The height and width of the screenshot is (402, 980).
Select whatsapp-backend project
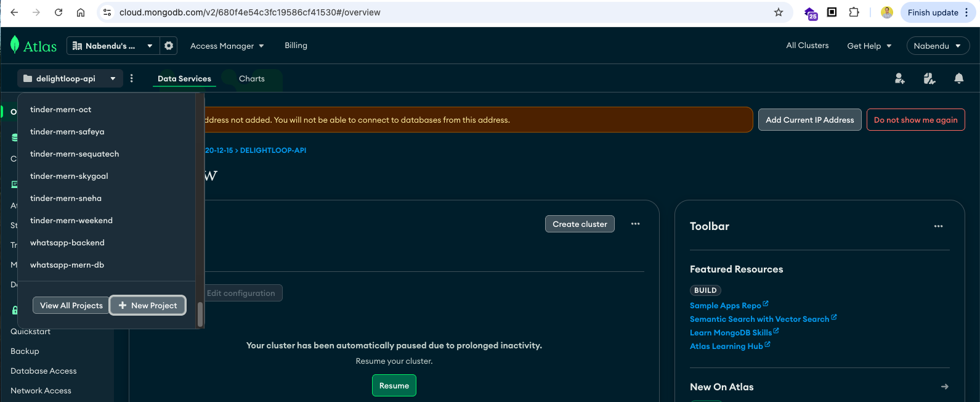click(107, 242)
